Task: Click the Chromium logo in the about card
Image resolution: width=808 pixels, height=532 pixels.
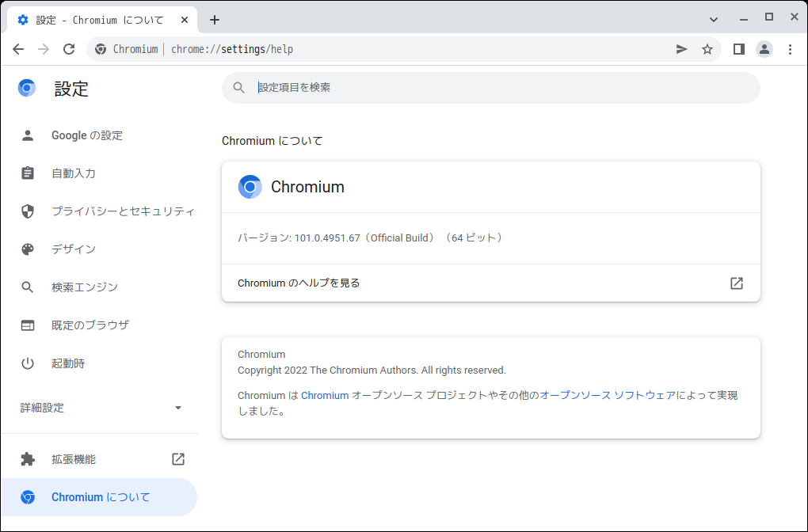Action: pyautogui.click(x=250, y=187)
